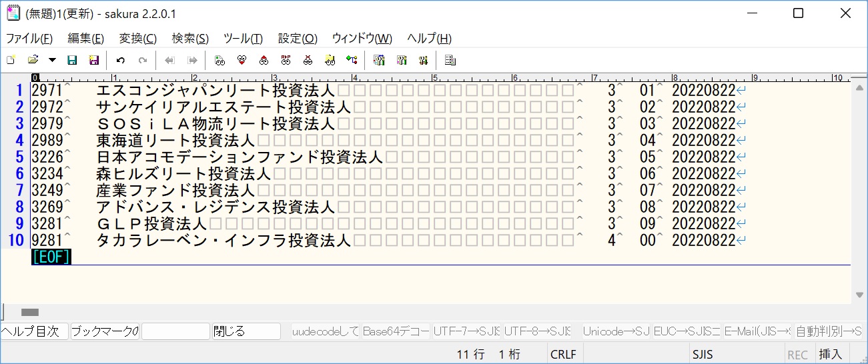Open the ウィンドウ(W) menu
Viewport: 868px width, 364px height.
(362, 38)
